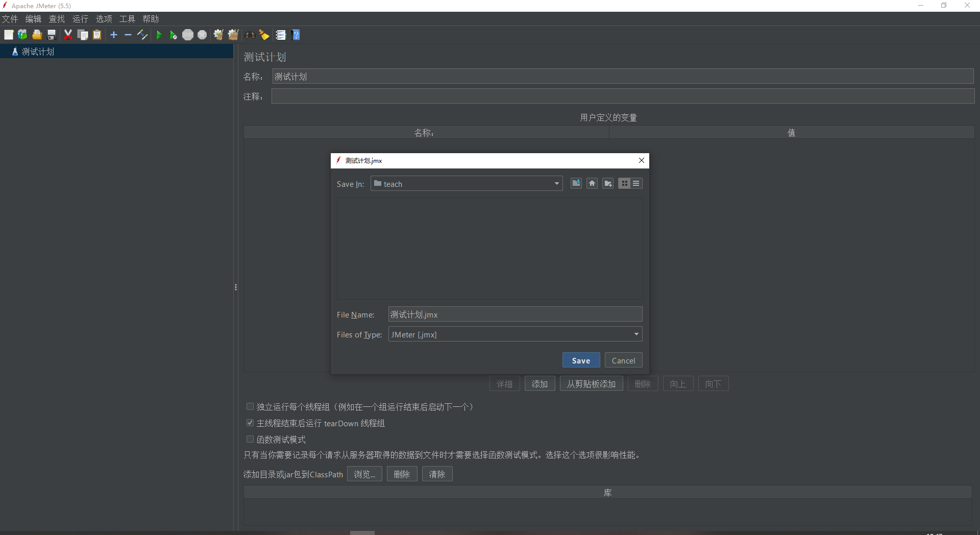Click the binoculars Search icon
Image resolution: width=980 pixels, height=535 pixels.
click(x=250, y=35)
